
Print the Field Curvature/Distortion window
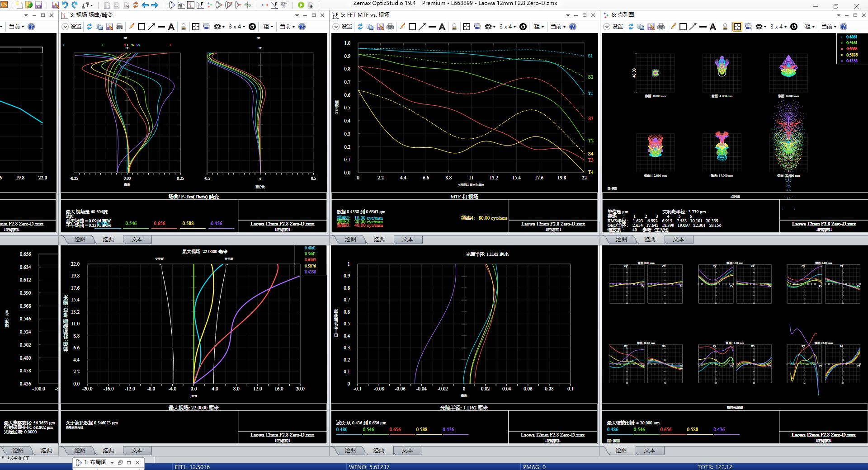click(119, 27)
